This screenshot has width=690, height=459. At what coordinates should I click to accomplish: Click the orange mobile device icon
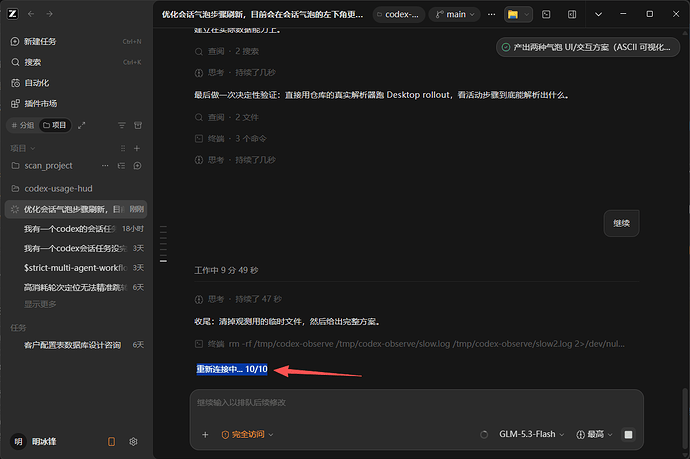(111, 441)
